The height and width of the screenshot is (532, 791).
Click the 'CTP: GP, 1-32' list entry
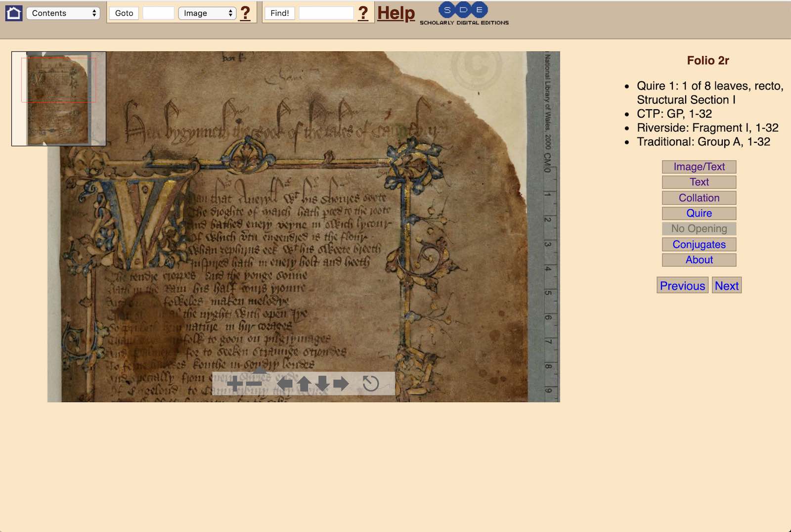tap(674, 114)
